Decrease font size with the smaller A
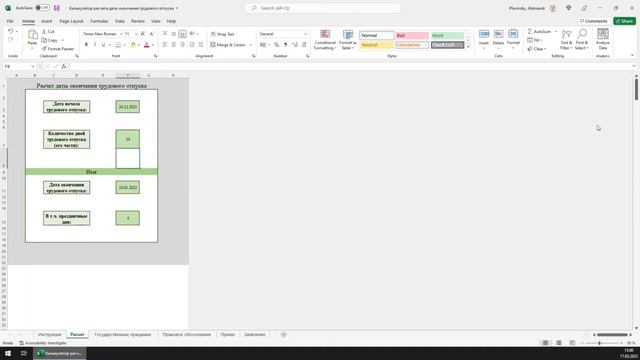The image size is (640, 360). click(x=151, y=34)
